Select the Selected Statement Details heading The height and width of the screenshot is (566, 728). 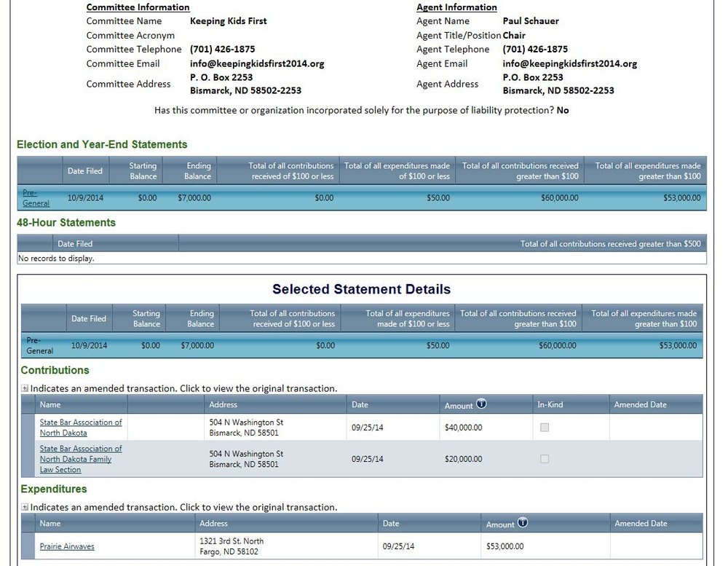coord(361,289)
